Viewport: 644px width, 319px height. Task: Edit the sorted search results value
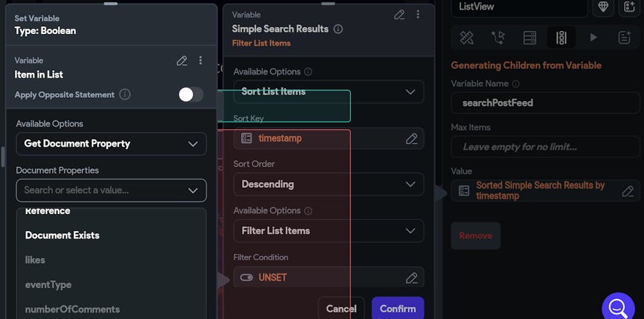point(627,191)
